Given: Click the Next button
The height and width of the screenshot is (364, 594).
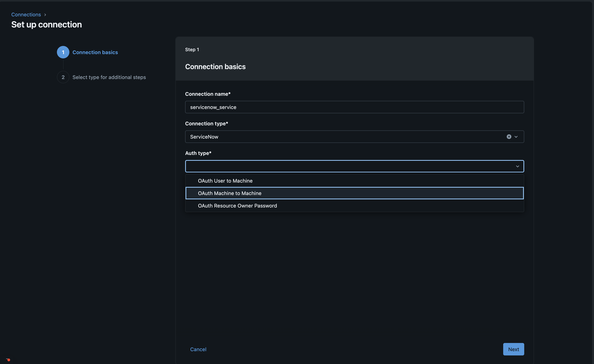Looking at the screenshot, I should 514,349.
